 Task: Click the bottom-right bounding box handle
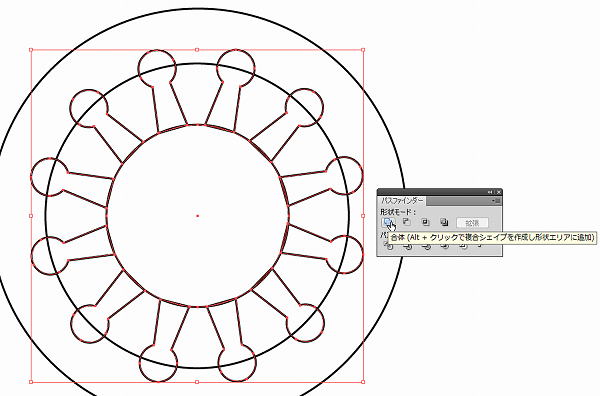coord(363,382)
